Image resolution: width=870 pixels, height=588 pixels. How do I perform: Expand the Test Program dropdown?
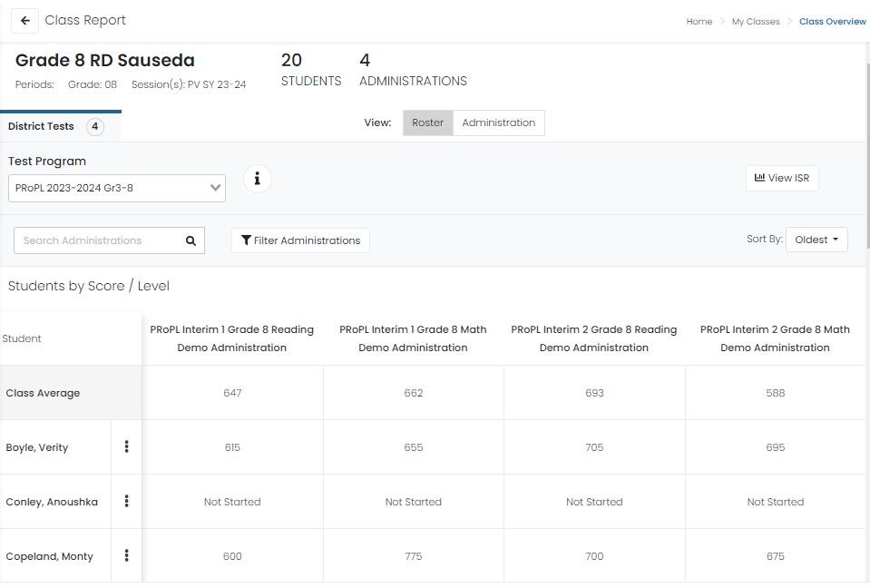pyautogui.click(x=116, y=188)
